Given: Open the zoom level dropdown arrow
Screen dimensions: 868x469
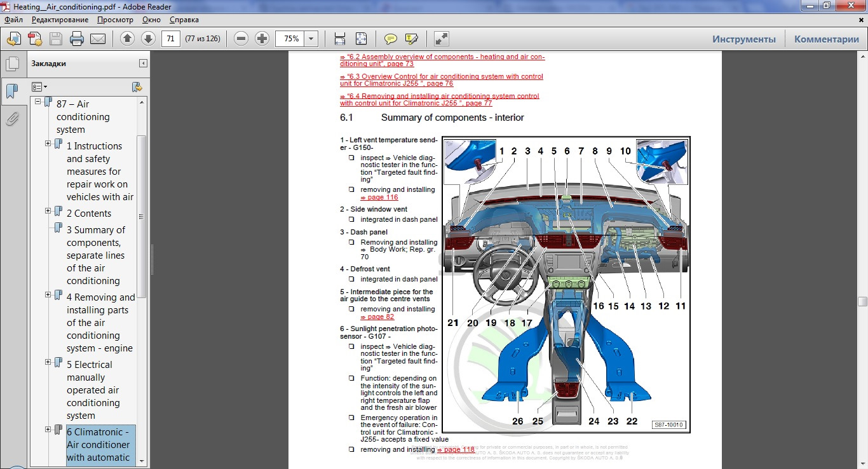Looking at the screenshot, I should pyautogui.click(x=311, y=39).
